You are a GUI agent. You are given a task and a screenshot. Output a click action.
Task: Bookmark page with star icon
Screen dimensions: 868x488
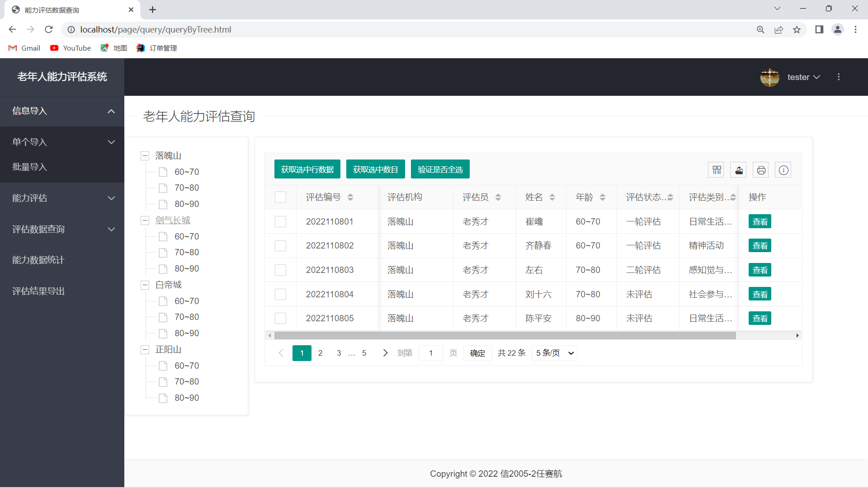[x=797, y=30]
